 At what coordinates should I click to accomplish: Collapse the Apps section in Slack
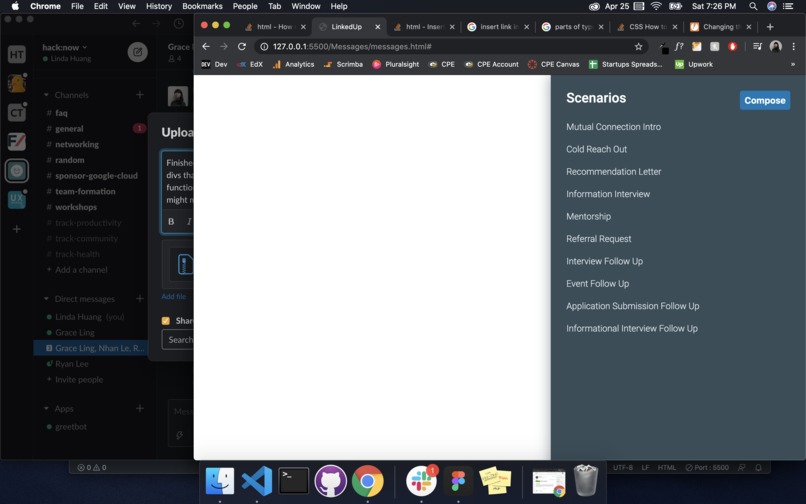(x=46, y=409)
